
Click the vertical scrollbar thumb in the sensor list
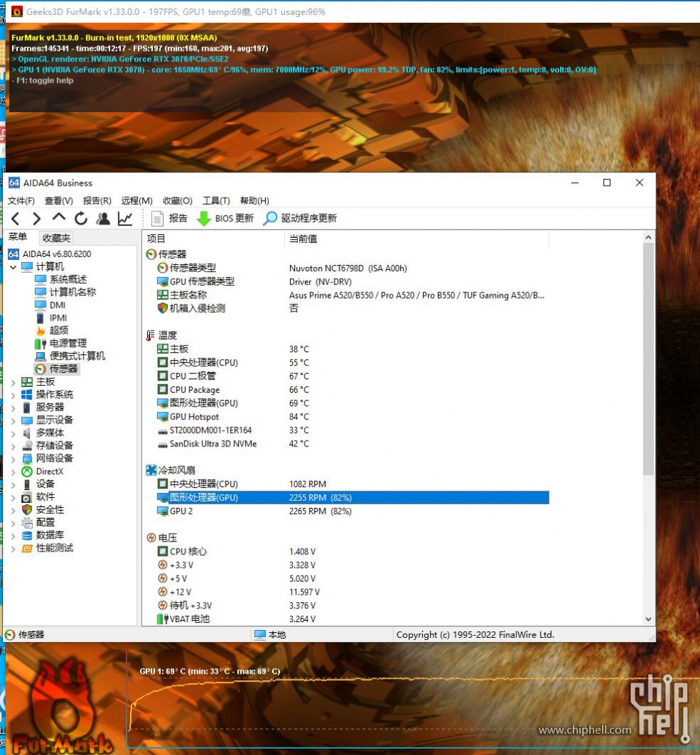648,359
